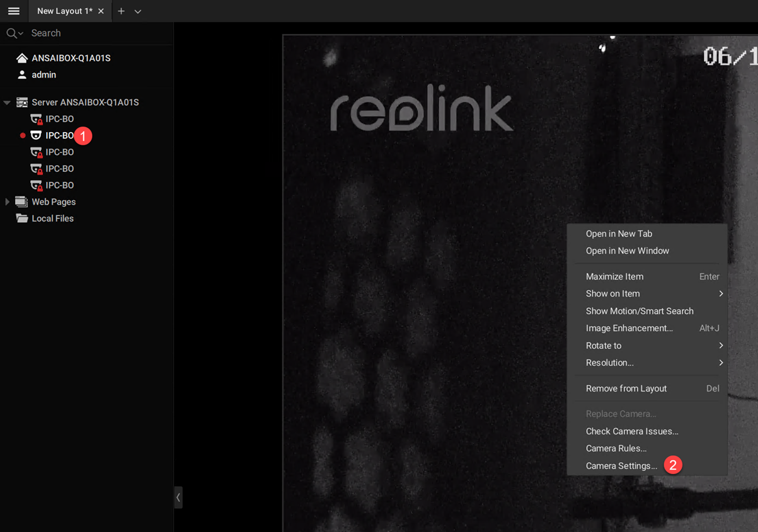Select the active IPC-BO camera with red dot
758x532 pixels.
(x=59, y=135)
